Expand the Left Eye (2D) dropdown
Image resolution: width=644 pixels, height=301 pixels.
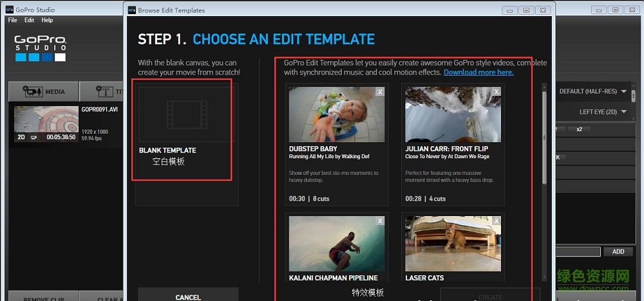point(602,112)
